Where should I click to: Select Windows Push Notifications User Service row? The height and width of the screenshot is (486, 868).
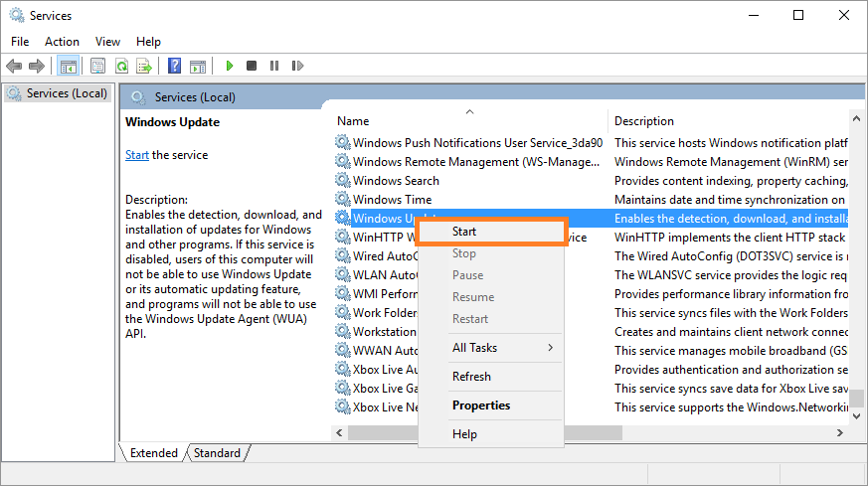pos(477,143)
